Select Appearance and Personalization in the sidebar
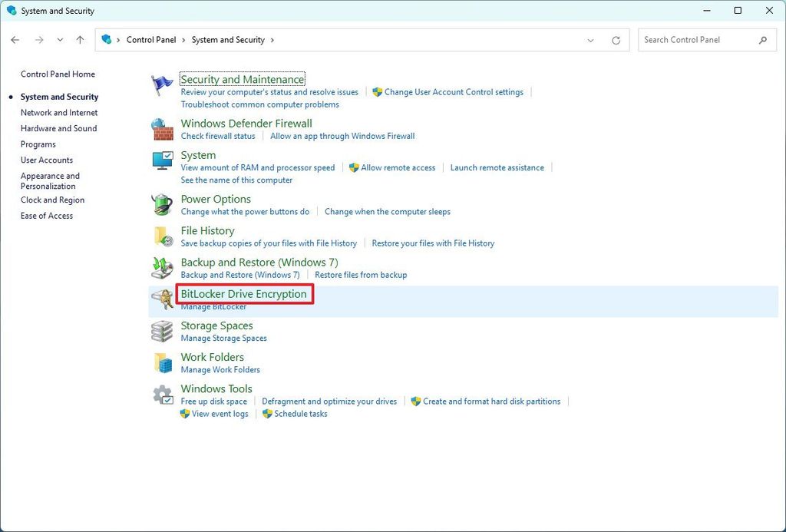 (x=50, y=180)
